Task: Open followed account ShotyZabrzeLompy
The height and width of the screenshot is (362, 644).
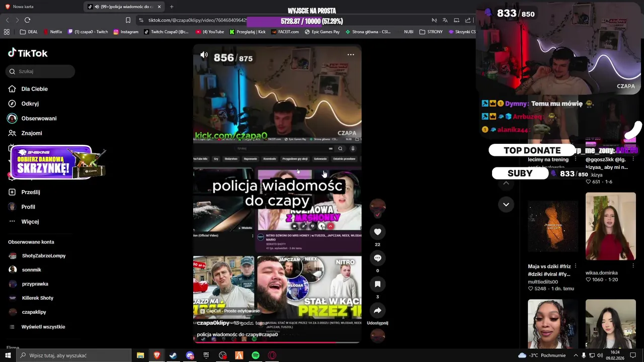Action: coord(43,256)
